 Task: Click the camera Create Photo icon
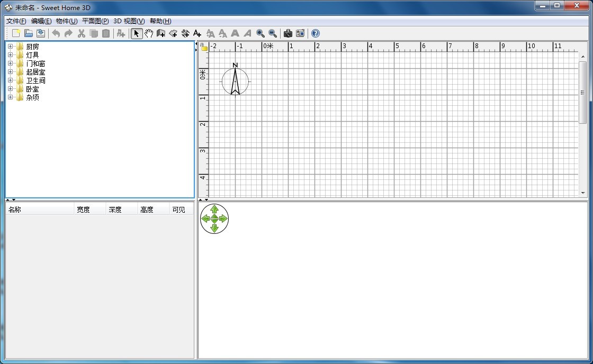(288, 33)
